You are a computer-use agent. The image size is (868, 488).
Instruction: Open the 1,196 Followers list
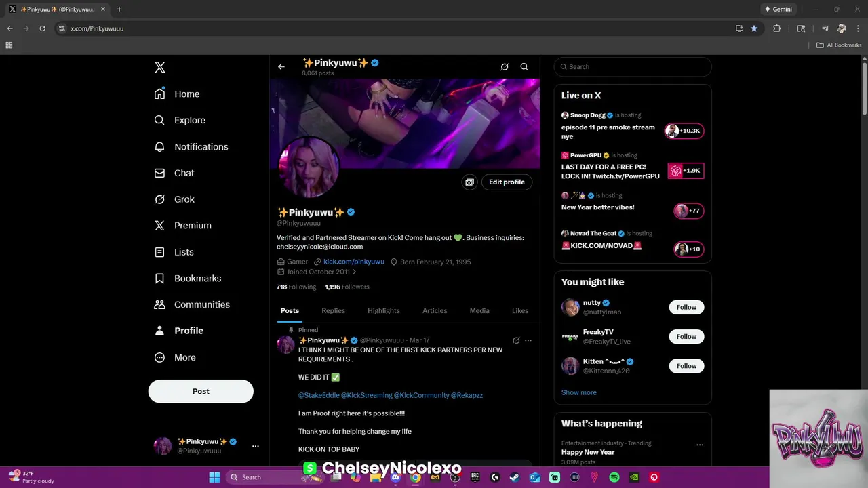pyautogui.click(x=347, y=287)
